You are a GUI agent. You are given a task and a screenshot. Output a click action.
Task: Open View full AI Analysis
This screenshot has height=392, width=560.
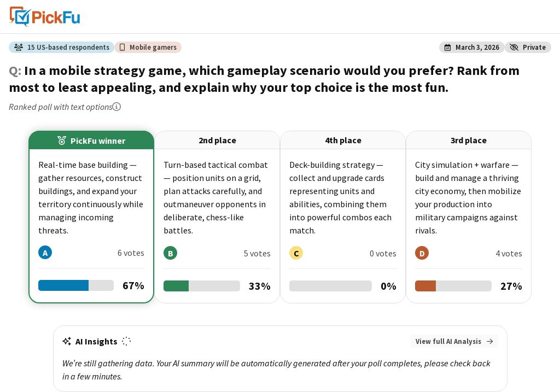454,341
